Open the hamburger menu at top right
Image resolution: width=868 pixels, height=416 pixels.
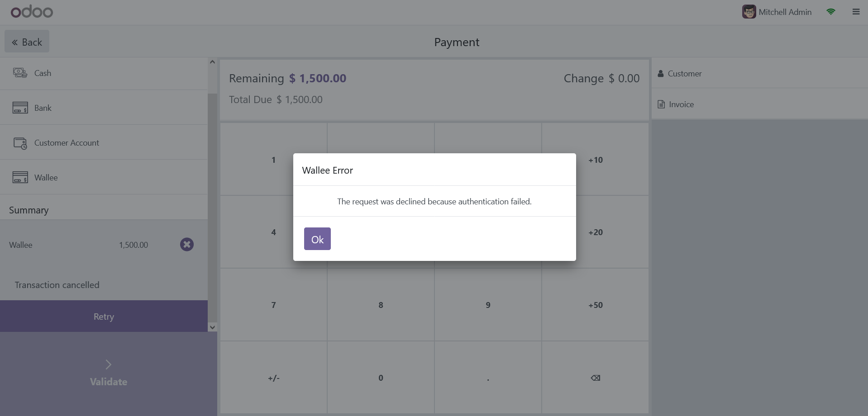[x=856, y=12]
